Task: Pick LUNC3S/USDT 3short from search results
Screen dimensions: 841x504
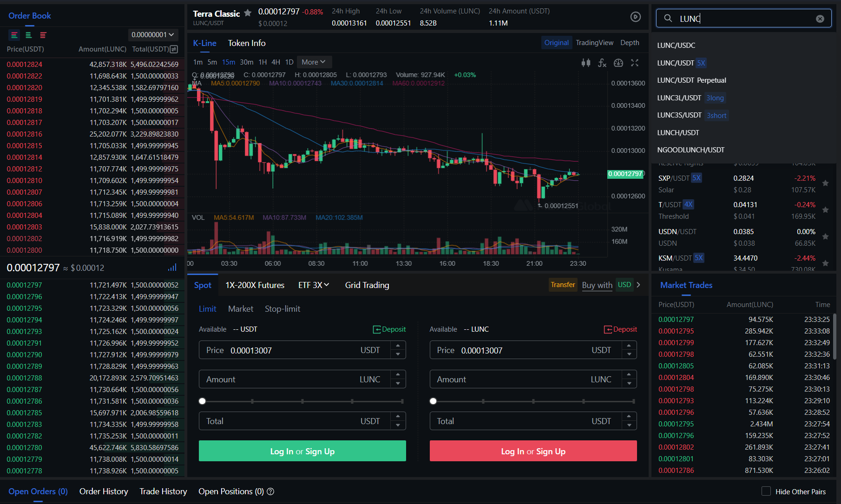Action: click(692, 115)
